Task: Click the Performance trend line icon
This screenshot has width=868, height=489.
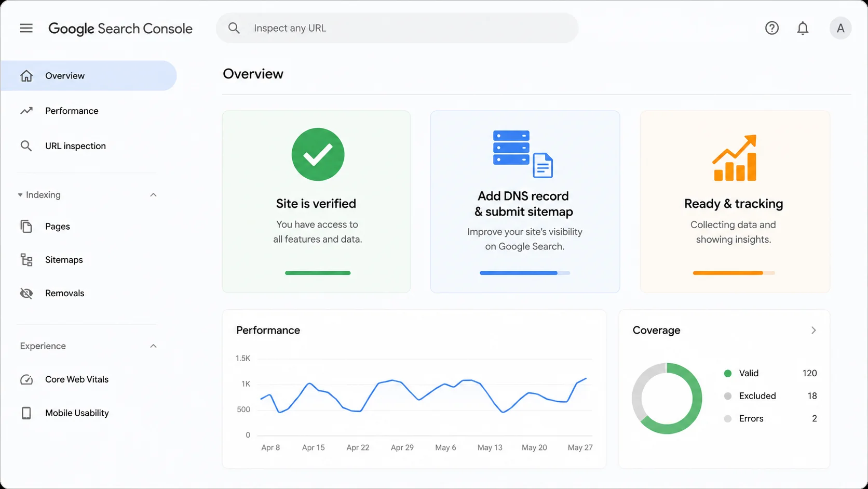Action: tap(26, 111)
